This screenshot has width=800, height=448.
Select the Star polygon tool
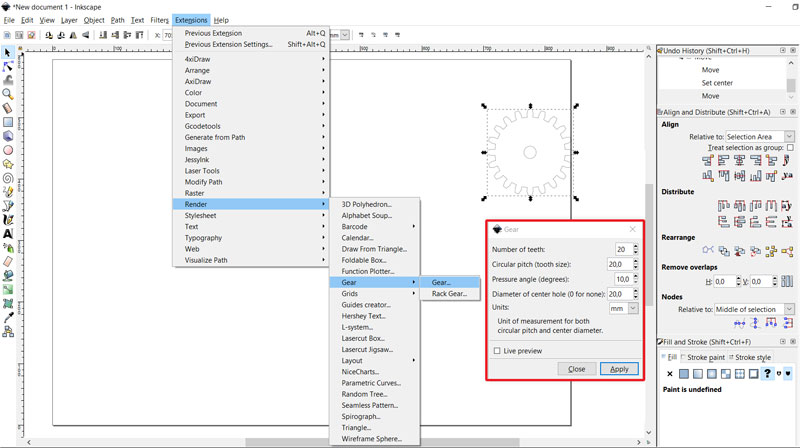(x=8, y=164)
